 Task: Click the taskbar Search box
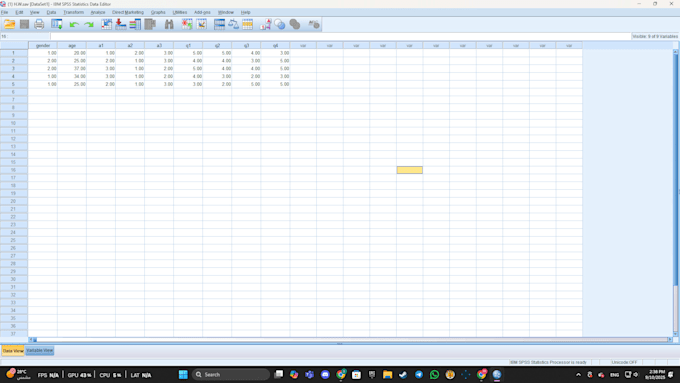coord(230,374)
